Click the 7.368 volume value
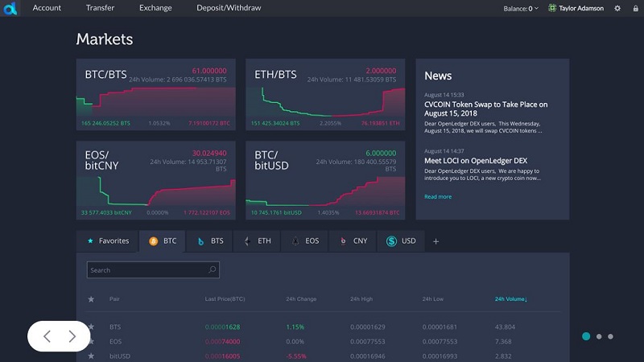This screenshot has height=362, width=644. pyautogui.click(x=502, y=341)
